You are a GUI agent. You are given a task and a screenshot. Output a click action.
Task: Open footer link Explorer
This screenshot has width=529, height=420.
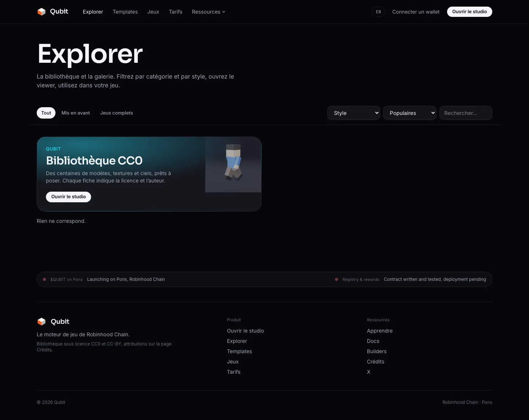(x=237, y=341)
